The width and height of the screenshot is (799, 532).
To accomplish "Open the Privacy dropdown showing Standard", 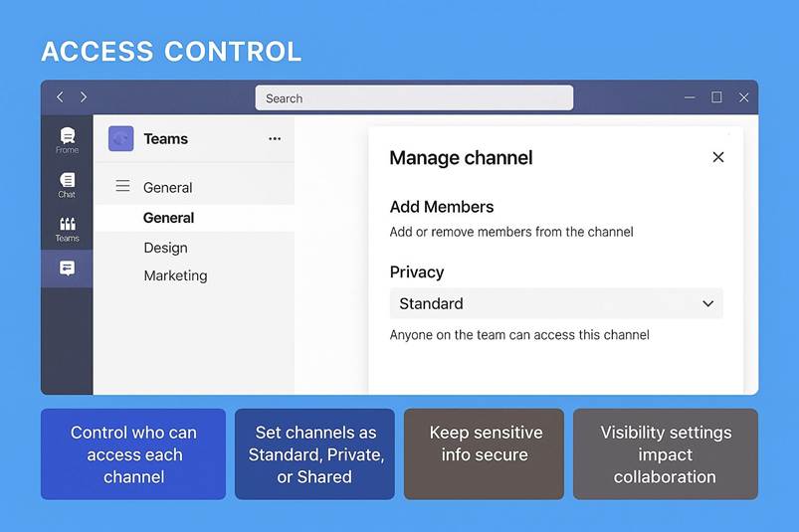I will click(x=555, y=303).
